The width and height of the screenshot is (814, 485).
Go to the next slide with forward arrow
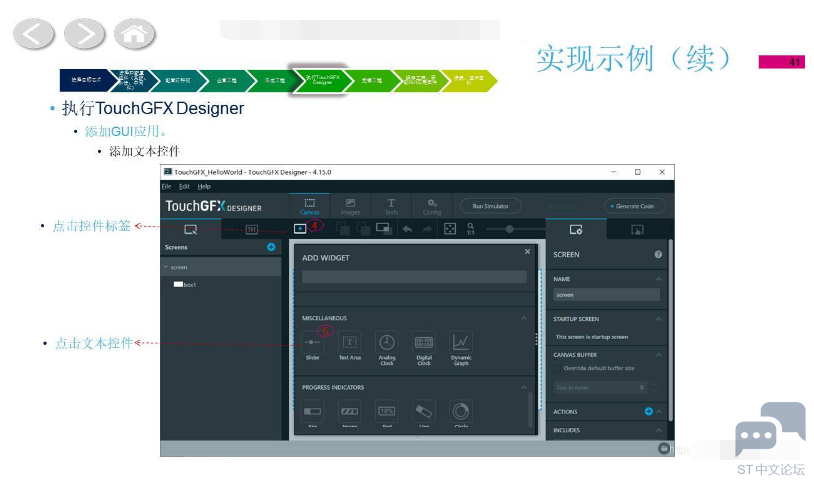click(x=84, y=34)
